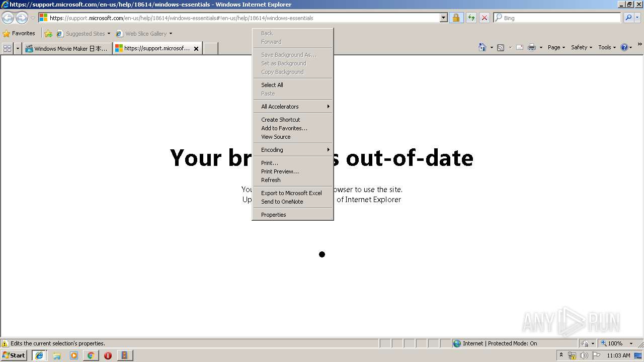Click the security lock icon in address bar
Image resolution: width=644 pixels, height=362 pixels.
click(456, 18)
